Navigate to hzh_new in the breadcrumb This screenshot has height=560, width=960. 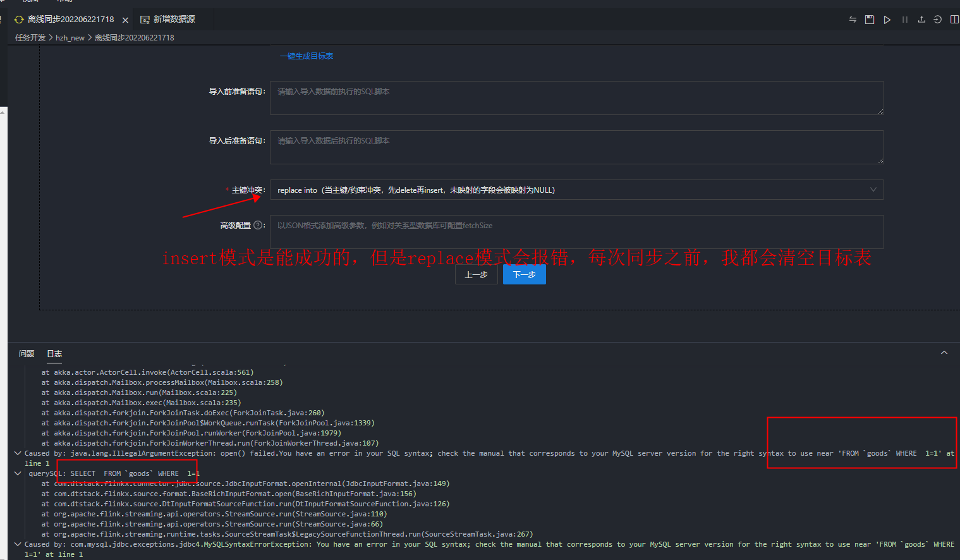[x=70, y=37]
